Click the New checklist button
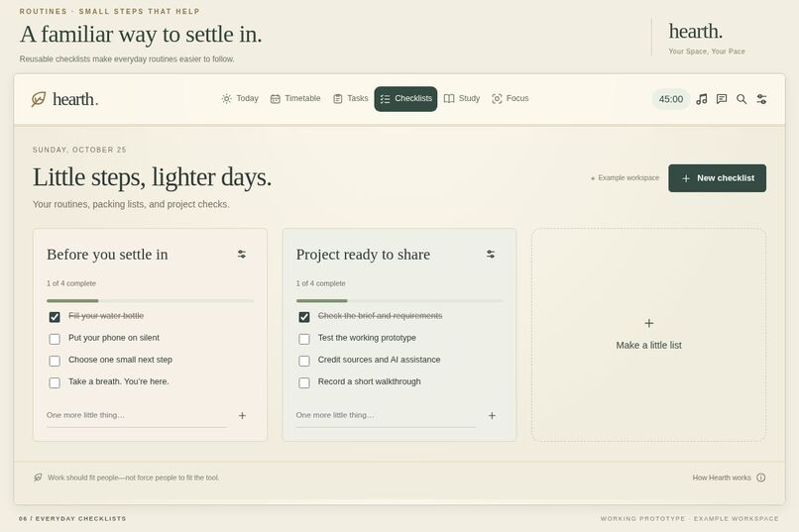This screenshot has width=799, height=532. click(x=717, y=178)
